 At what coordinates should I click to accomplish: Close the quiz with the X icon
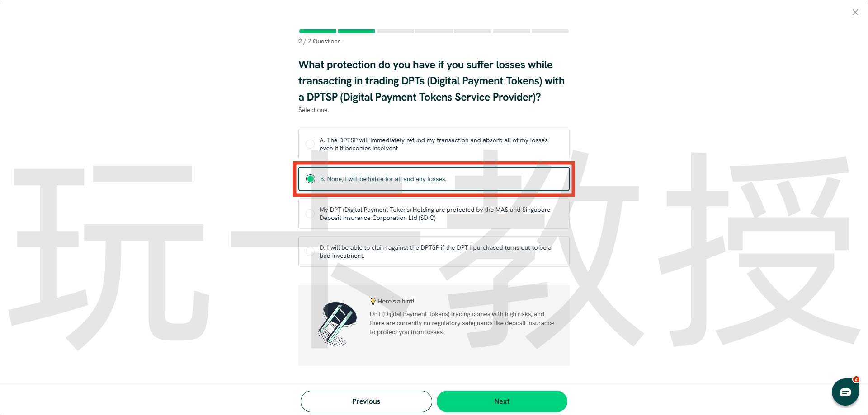point(855,12)
